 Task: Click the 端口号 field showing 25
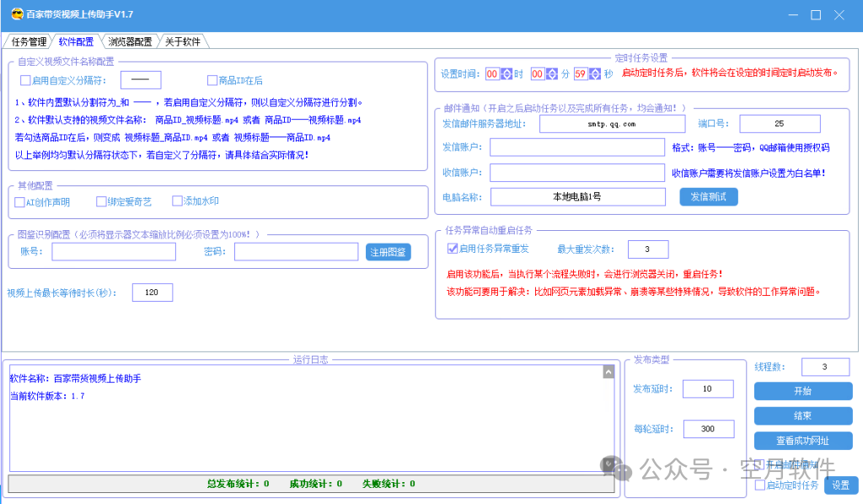pyautogui.click(x=780, y=124)
